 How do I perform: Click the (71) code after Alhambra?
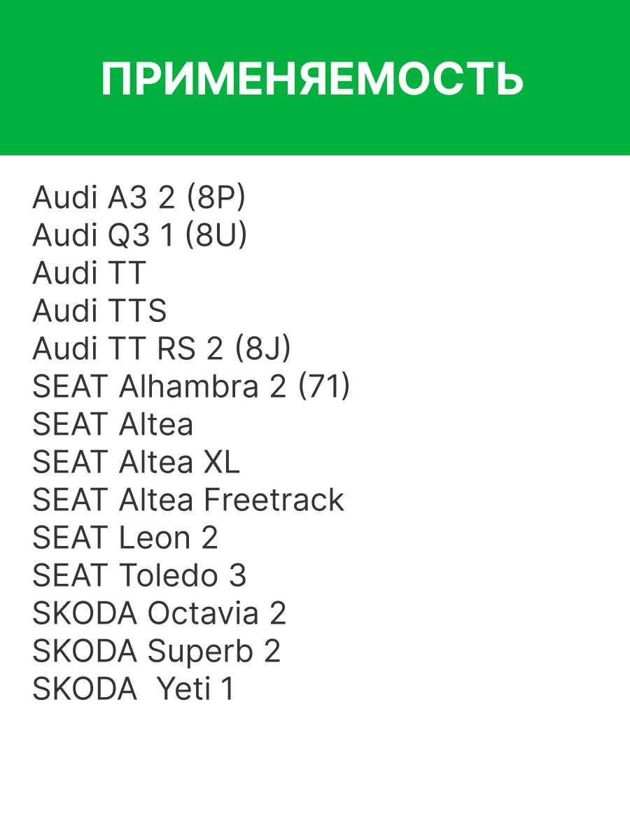[324, 387]
